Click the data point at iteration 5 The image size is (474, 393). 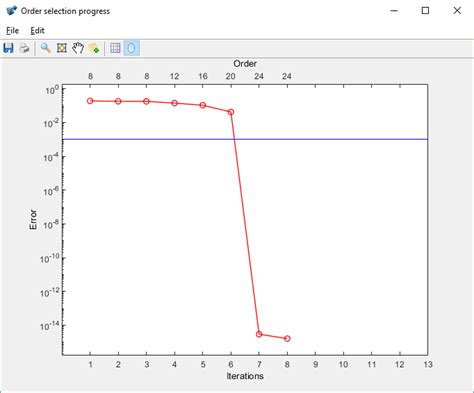203,105
